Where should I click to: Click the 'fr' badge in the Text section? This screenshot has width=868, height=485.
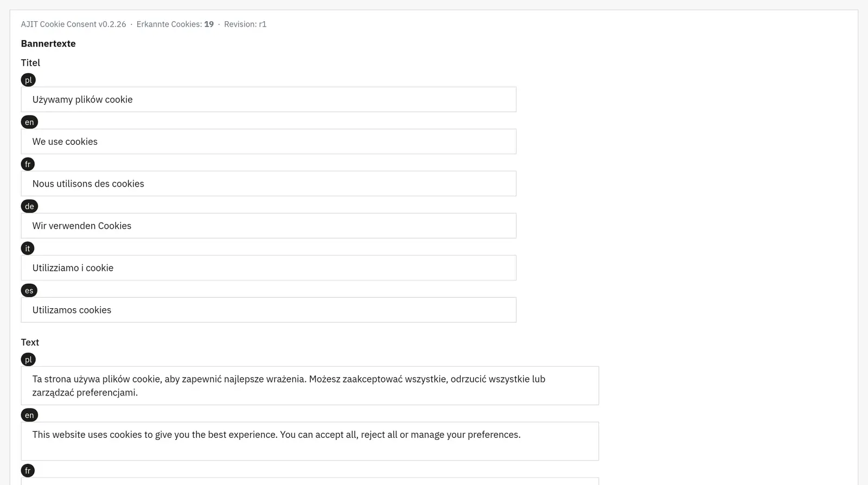pos(28,470)
